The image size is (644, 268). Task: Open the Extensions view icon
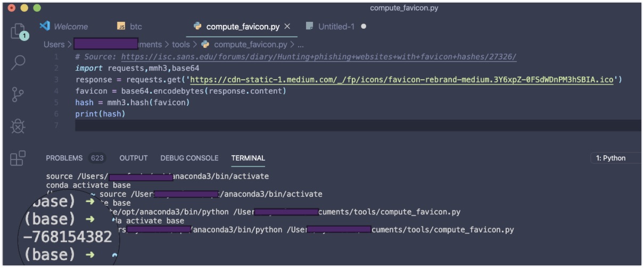tap(18, 158)
